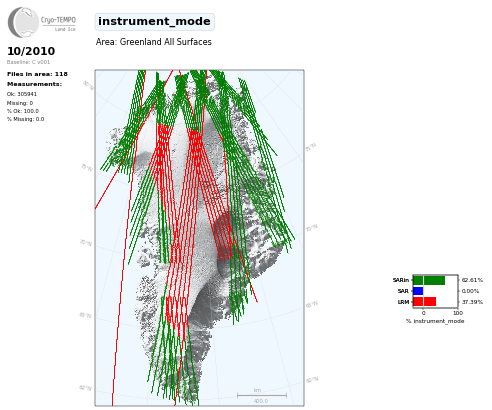
Task: Click the 400.0 km scale bar
Action: click(x=262, y=396)
